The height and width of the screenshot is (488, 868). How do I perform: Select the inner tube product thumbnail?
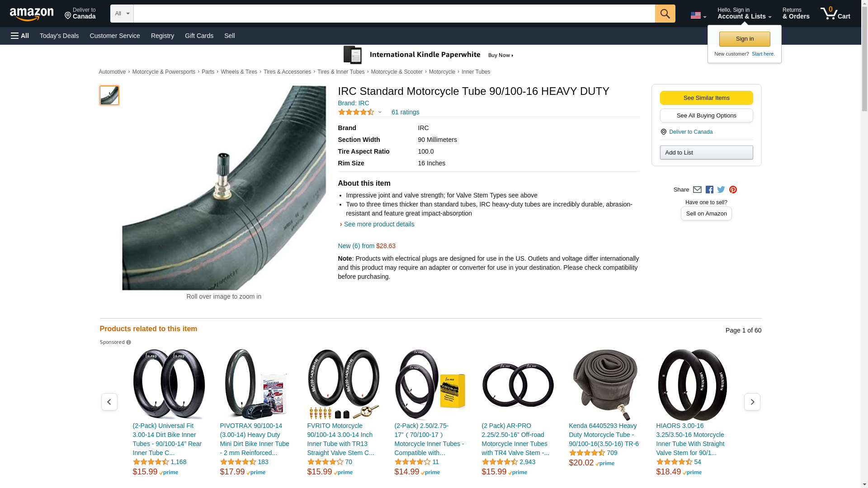tap(109, 95)
